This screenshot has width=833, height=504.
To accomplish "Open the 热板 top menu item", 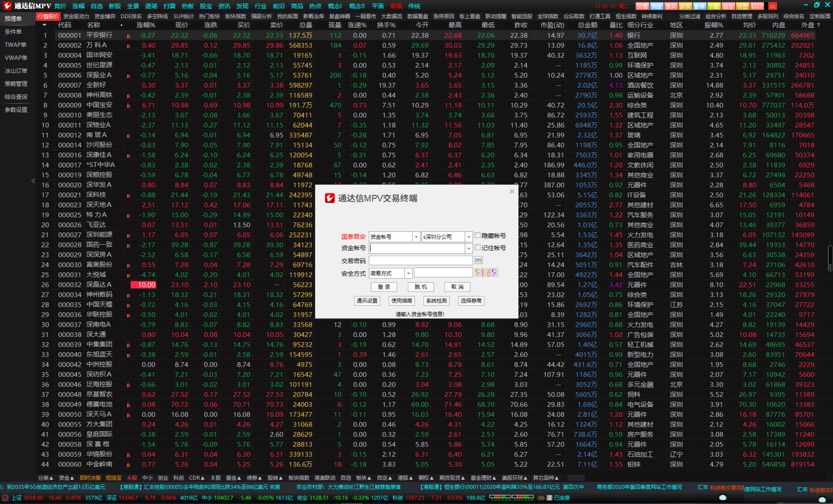I will point(188,6).
